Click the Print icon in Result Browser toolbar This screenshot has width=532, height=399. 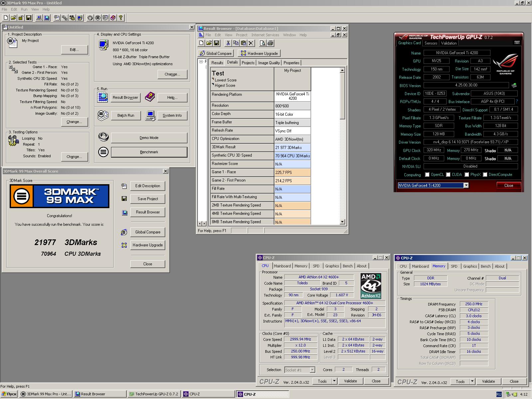[270, 43]
